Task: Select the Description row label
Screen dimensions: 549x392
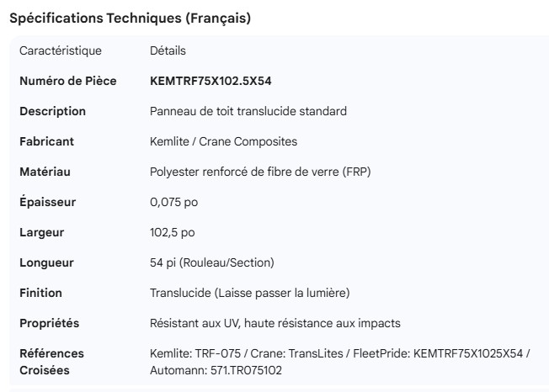Action: 53,111
